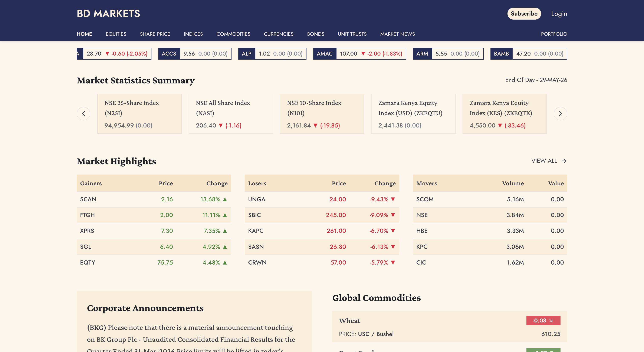Open the Login link
Viewport: 644px width, 352px height.
[x=559, y=14]
